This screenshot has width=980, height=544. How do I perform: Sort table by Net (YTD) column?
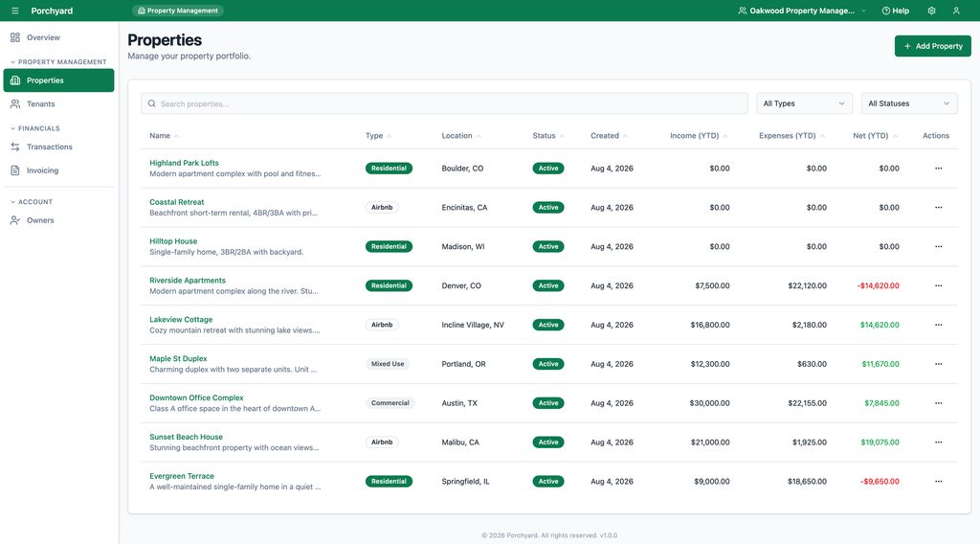tap(875, 136)
